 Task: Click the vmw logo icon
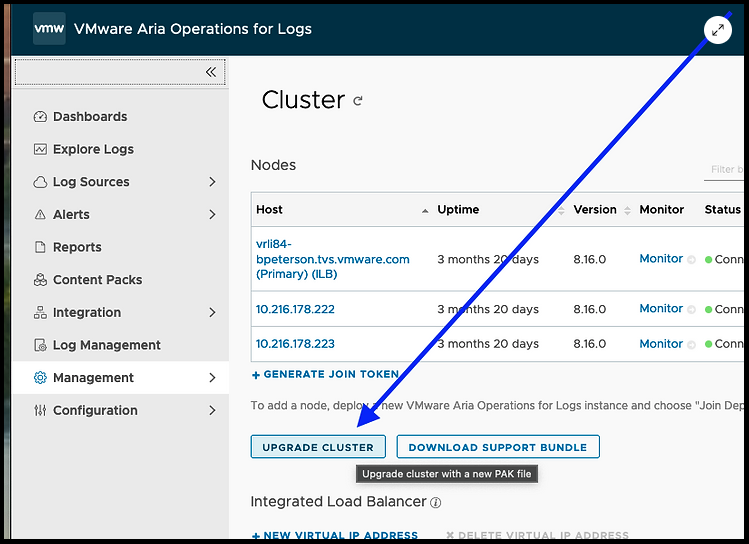[49, 29]
